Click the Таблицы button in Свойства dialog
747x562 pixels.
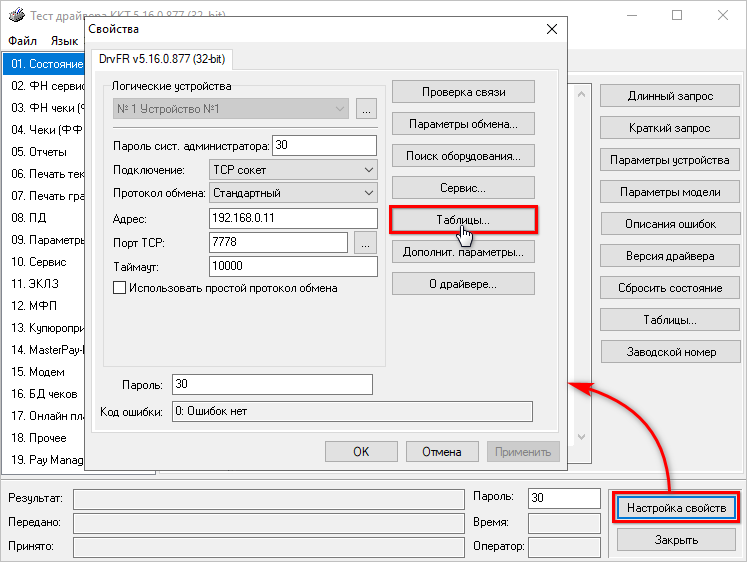pyautogui.click(x=463, y=219)
